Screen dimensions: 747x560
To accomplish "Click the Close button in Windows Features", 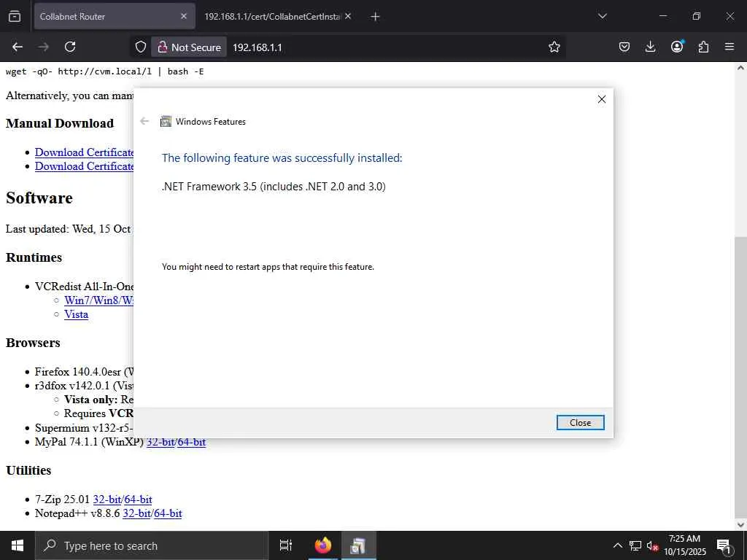I will [x=580, y=422].
